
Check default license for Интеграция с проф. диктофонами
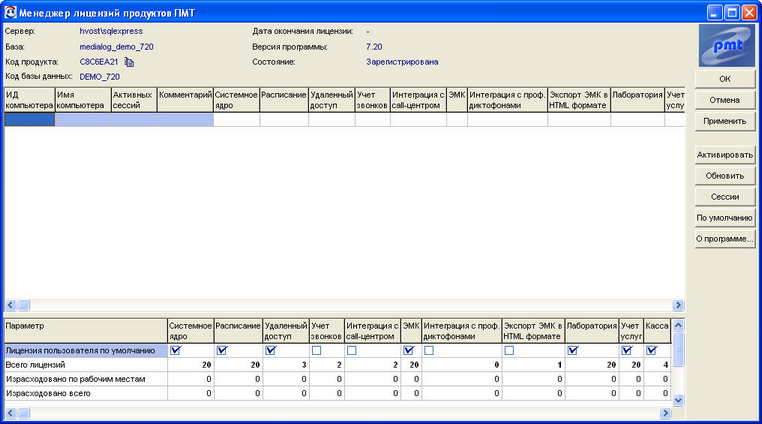pos(429,350)
